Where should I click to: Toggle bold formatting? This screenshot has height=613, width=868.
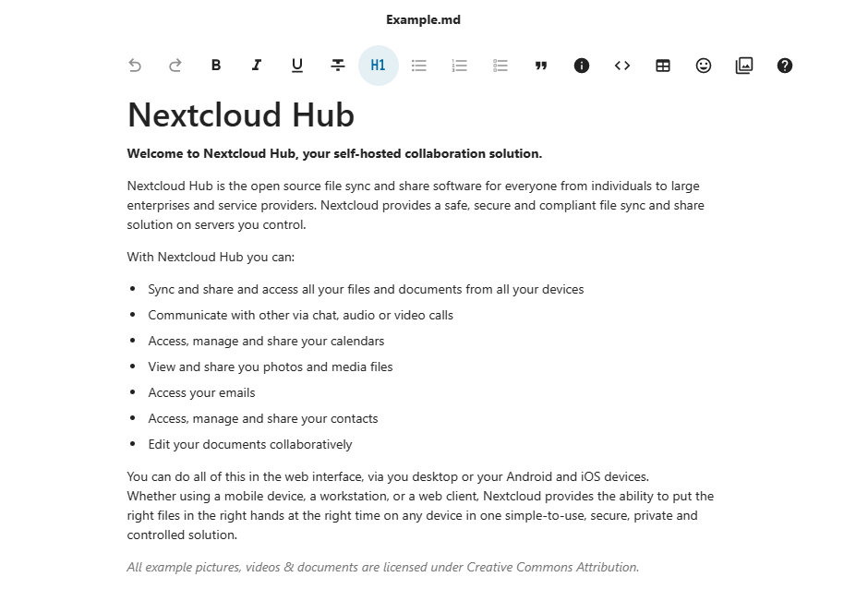(216, 66)
